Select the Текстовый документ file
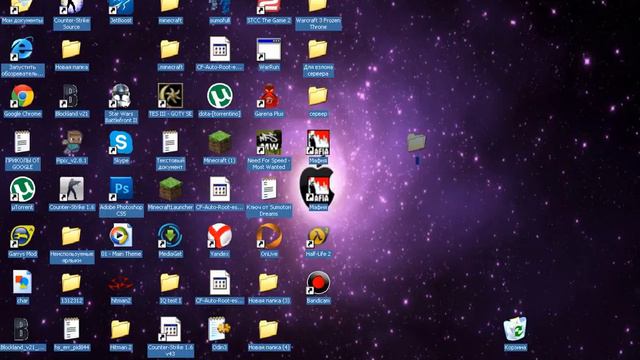640x360 pixels. (170, 142)
